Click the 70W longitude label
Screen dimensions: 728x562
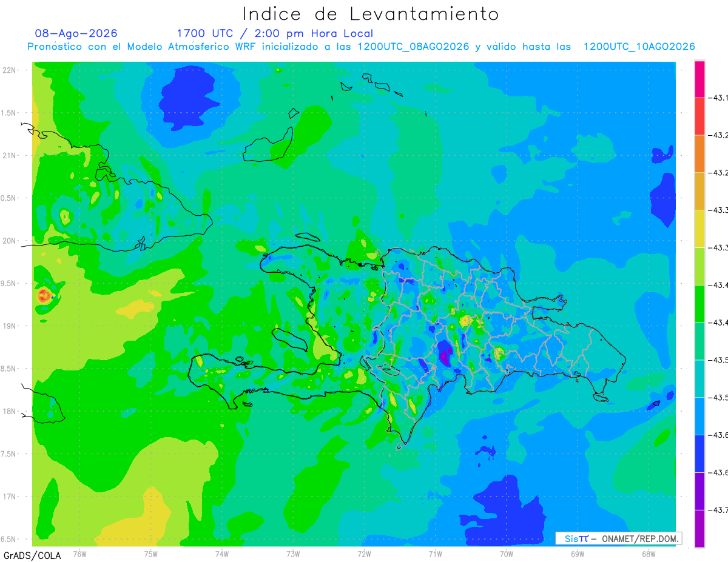tap(507, 553)
